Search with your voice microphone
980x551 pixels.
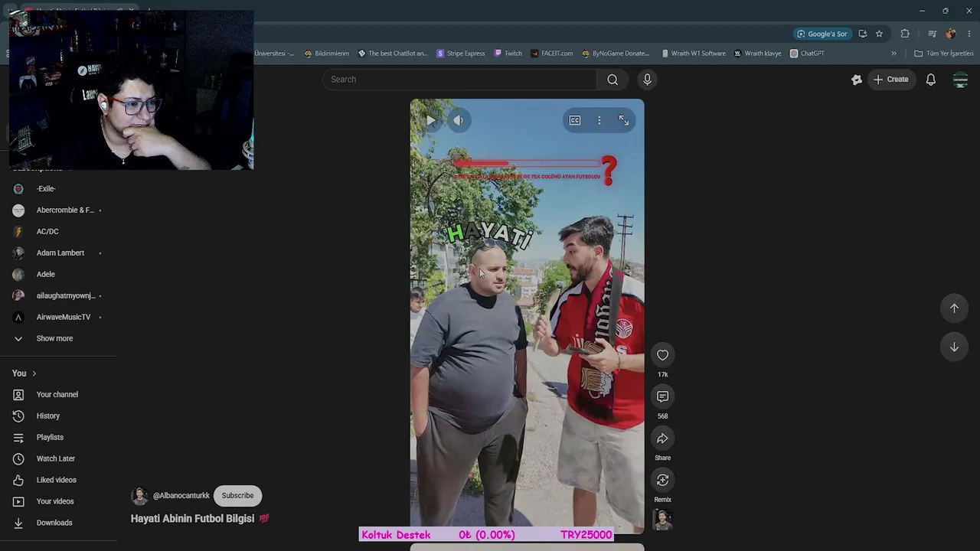[647, 80]
